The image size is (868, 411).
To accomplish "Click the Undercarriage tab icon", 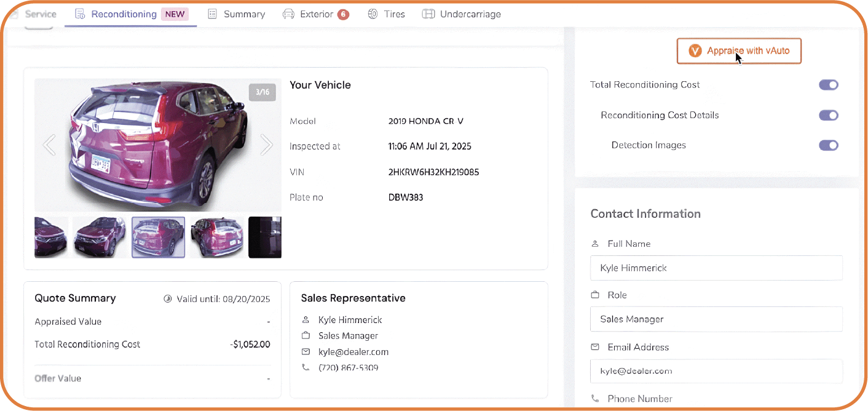I will tap(428, 14).
